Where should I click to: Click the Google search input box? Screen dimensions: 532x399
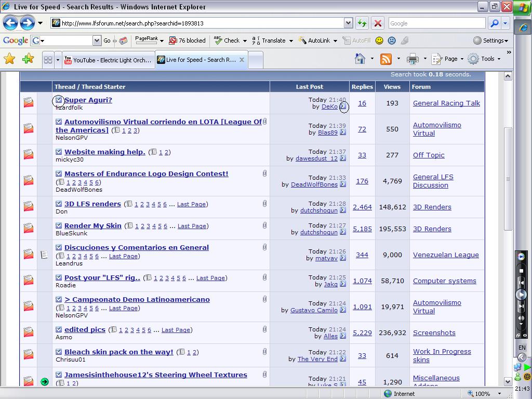coord(437,23)
